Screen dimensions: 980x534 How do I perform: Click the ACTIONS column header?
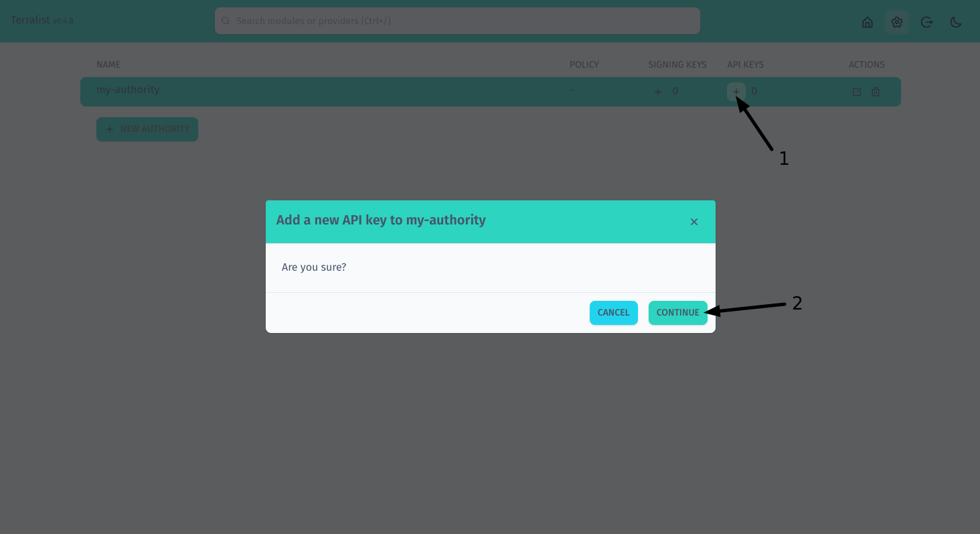point(867,65)
